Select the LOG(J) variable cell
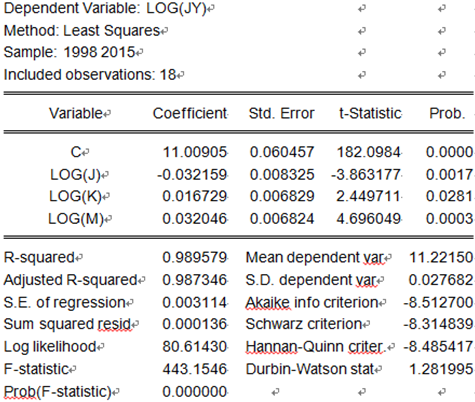Screen dimensions: 475x402 (75, 175)
